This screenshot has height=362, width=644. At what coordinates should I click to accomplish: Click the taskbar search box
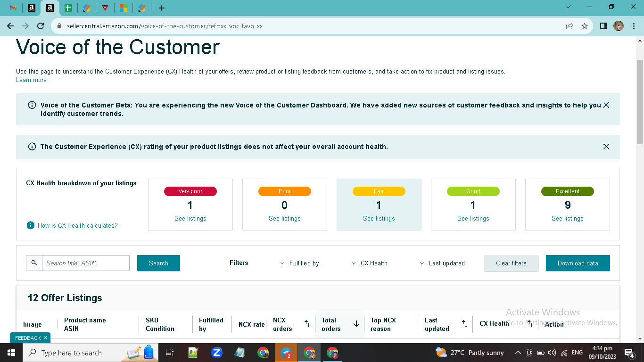(91, 353)
